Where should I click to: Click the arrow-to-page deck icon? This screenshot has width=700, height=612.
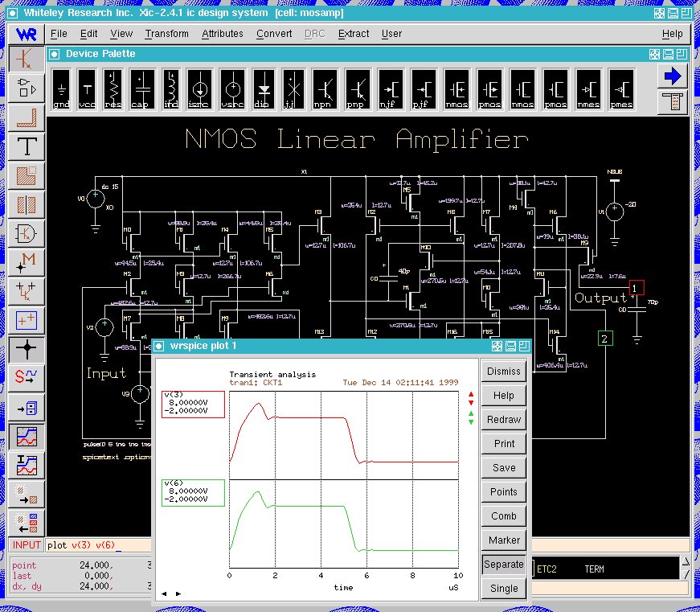coord(27,407)
